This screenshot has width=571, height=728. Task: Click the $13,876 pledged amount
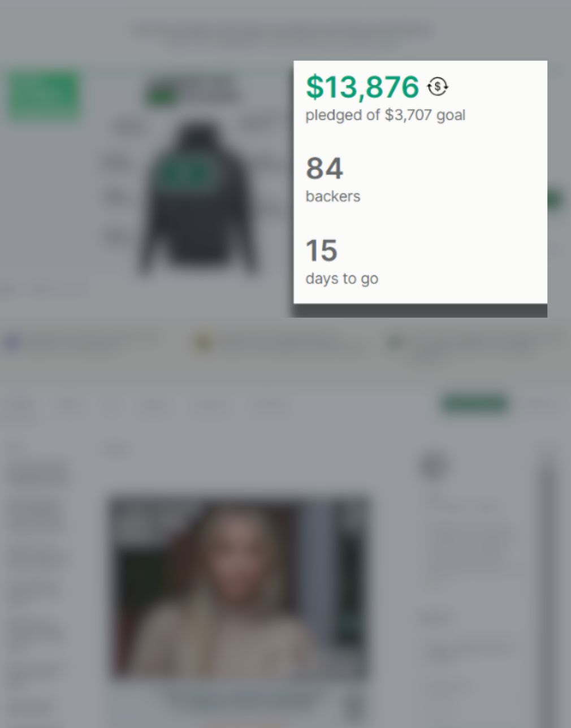362,87
